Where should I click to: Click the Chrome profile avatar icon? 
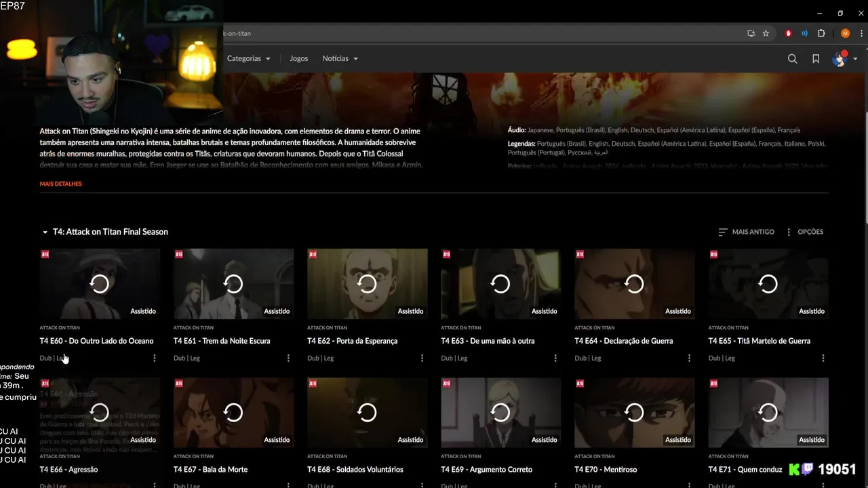(845, 33)
